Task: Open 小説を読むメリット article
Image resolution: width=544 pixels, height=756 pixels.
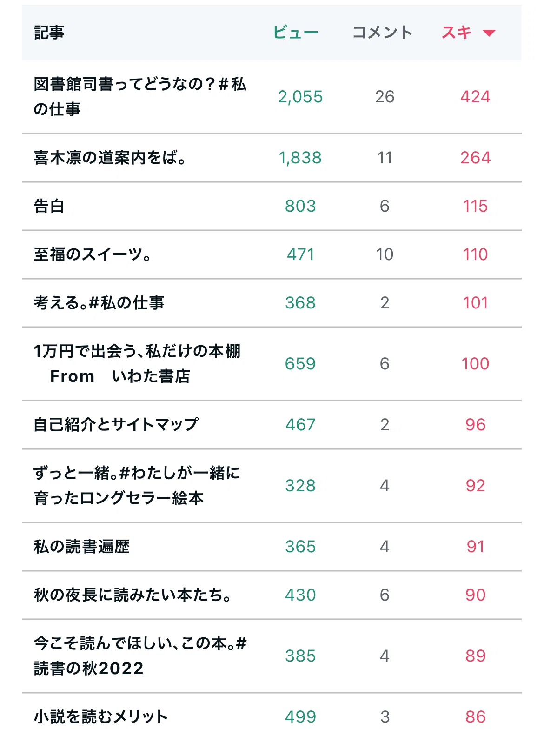Action: 100,717
